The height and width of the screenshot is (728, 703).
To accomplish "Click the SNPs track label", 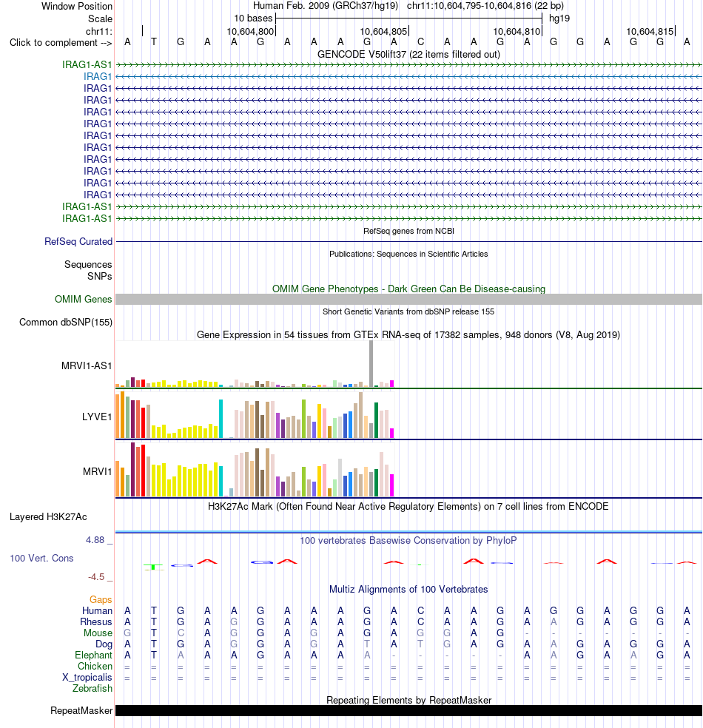I will pos(100,276).
